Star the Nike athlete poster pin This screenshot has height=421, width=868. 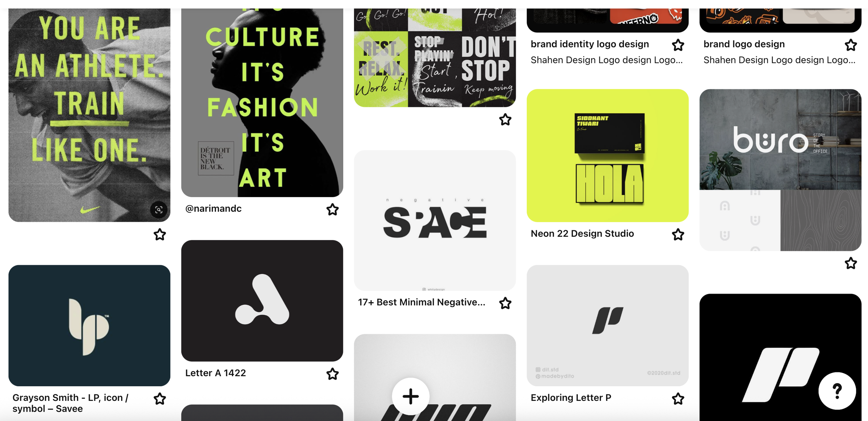point(160,235)
